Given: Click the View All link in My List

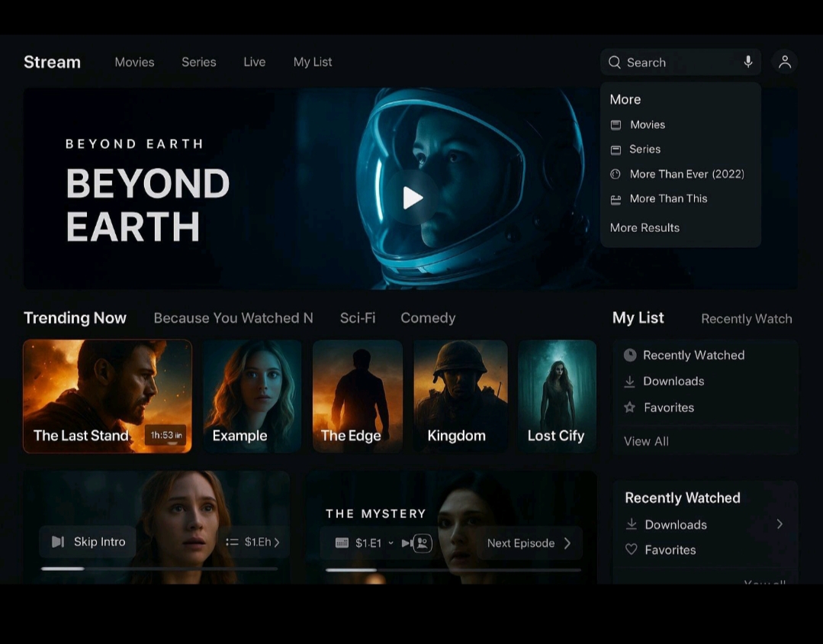Looking at the screenshot, I should (x=645, y=441).
